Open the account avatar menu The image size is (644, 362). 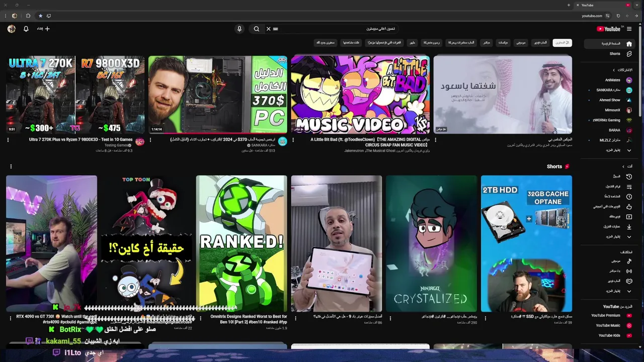(x=11, y=29)
